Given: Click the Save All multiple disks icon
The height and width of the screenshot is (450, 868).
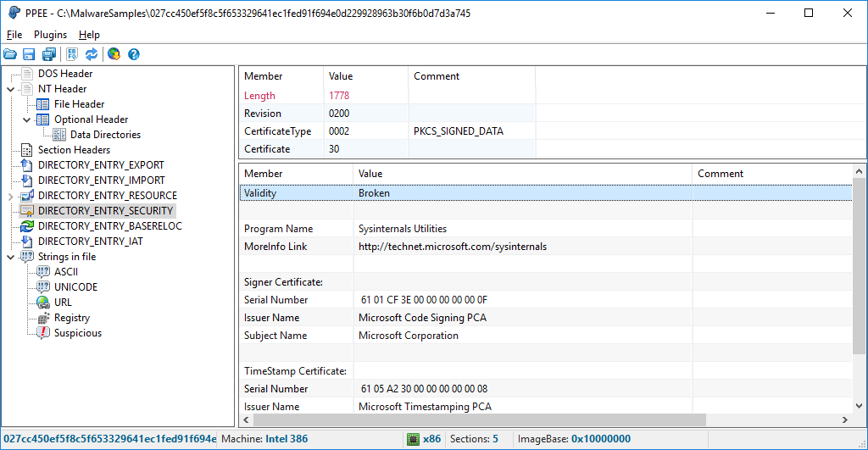Looking at the screenshot, I should pyautogui.click(x=48, y=54).
